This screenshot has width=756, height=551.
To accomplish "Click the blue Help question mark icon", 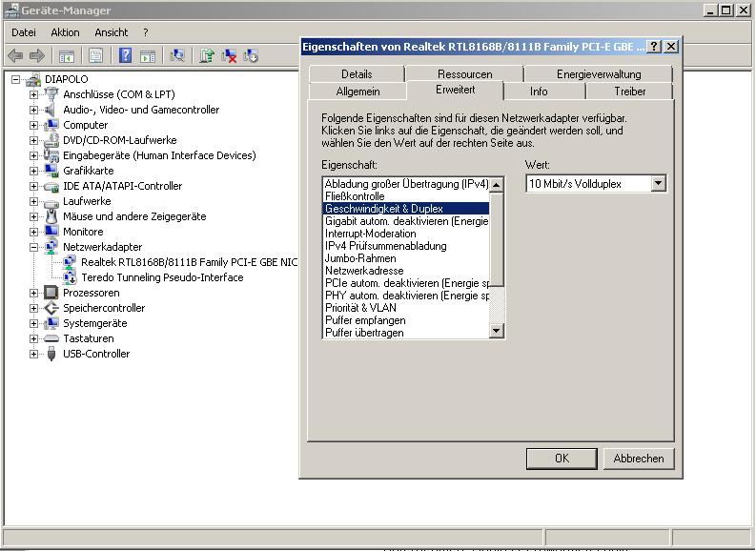I will 125,56.
